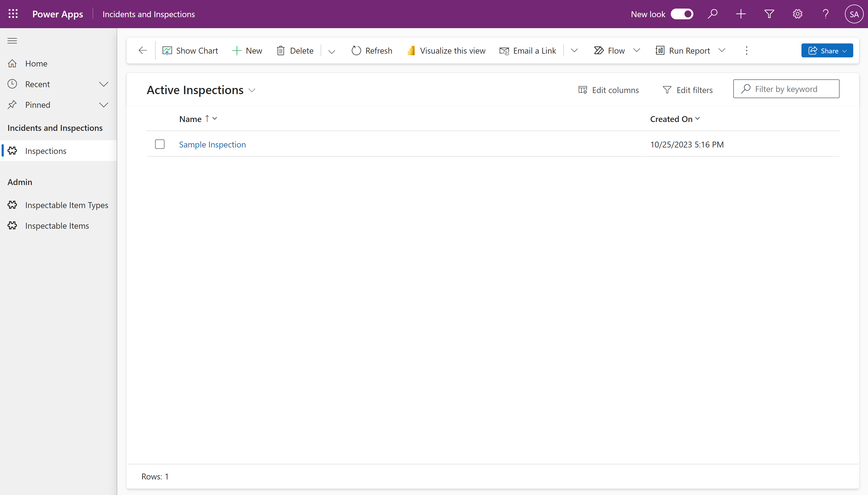The width and height of the screenshot is (868, 495).
Task: Open Inspectable Item Types in sidebar
Action: (x=58, y=205)
